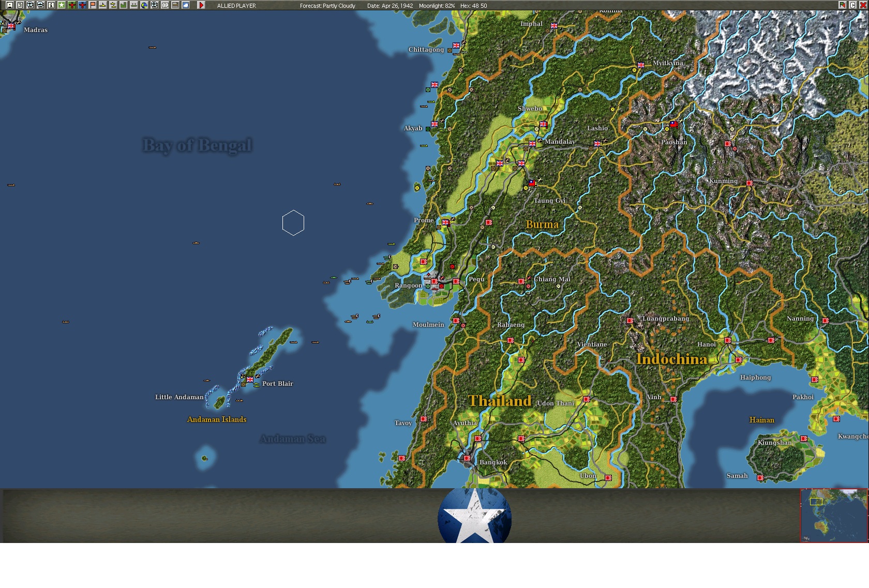Viewport: 869px width, 588px height.
Task: Select the British flag at Lashio
Action: pyautogui.click(x=597, y=144)
